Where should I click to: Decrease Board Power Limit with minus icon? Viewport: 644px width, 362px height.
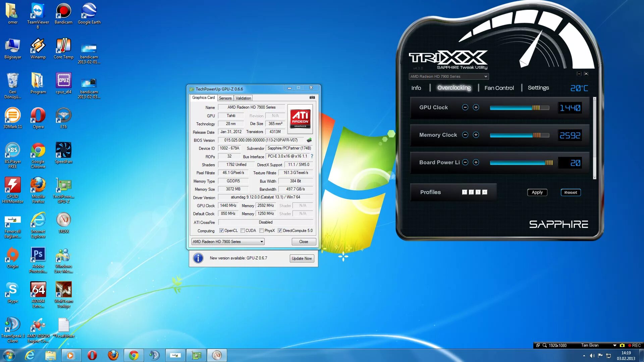click(x=465, y=162)
